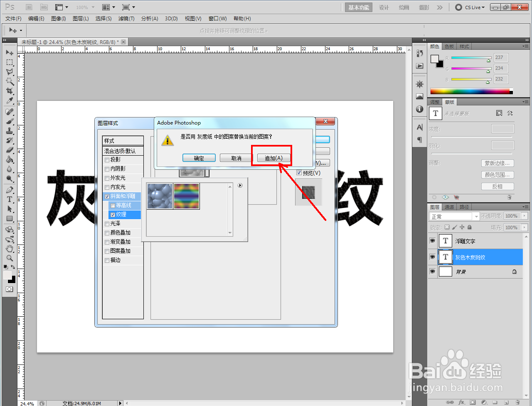
Task: Hide the 浮雕文字 layer
Action: click(x=432, y=241)
